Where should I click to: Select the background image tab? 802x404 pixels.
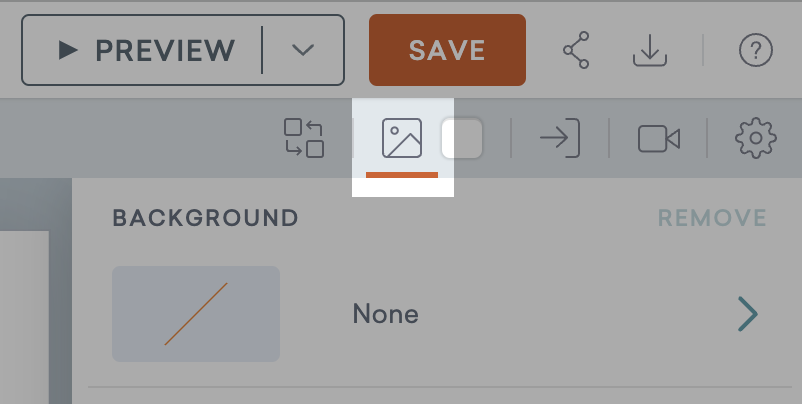(x=402, y=139)
